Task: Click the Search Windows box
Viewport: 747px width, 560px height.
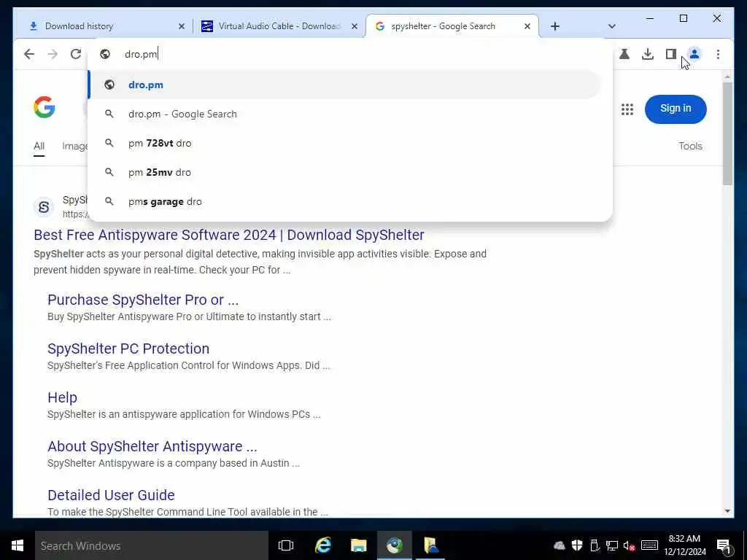Action: (x=152, y=545)
